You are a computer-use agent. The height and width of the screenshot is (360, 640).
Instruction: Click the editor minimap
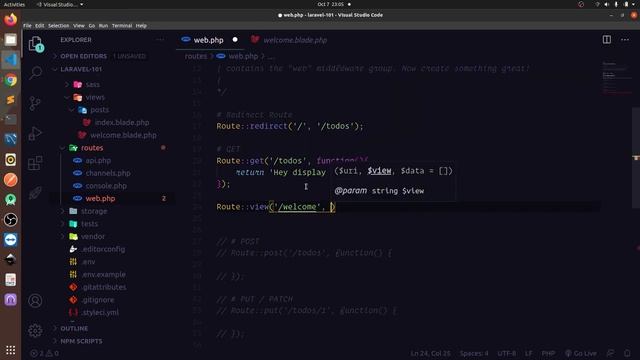(616, 78)
